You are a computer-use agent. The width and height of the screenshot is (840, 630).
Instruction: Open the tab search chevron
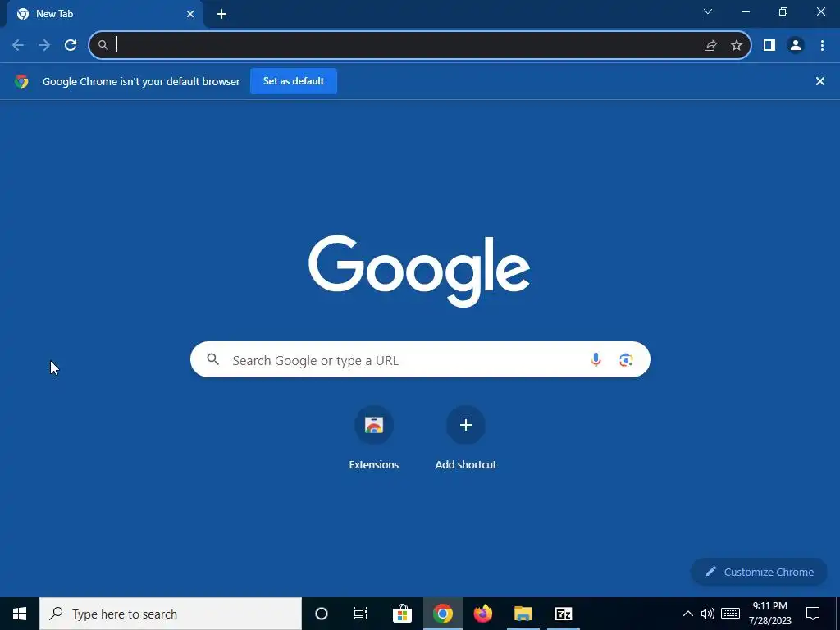(708, 11)
